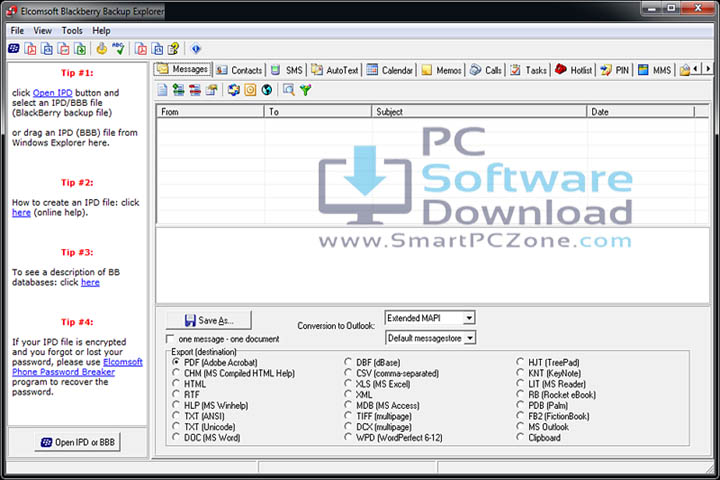Screen dimensions: 720x480
Task: Choose MS Outlook export destination
Action: pyautogui.click(x=520, y=427)
